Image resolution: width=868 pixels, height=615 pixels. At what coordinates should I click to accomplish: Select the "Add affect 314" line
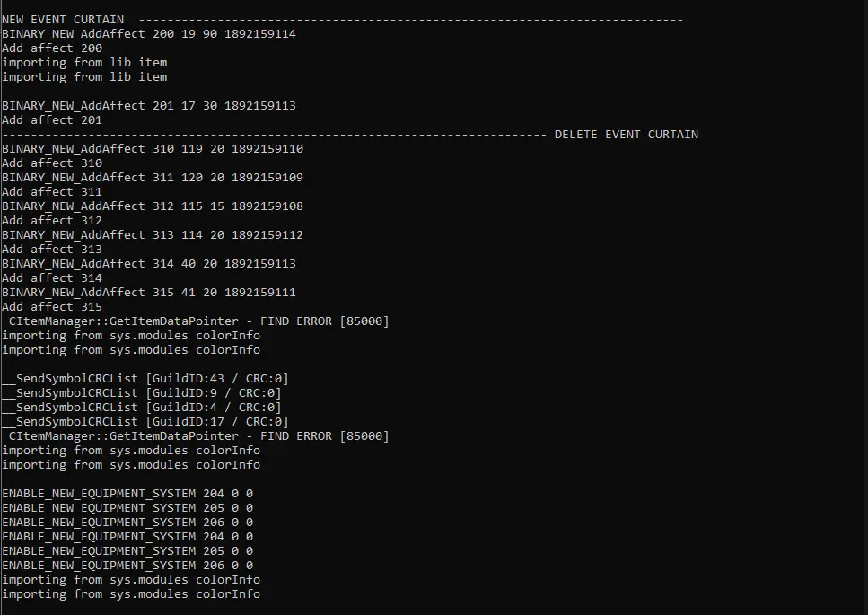point(52,278)
